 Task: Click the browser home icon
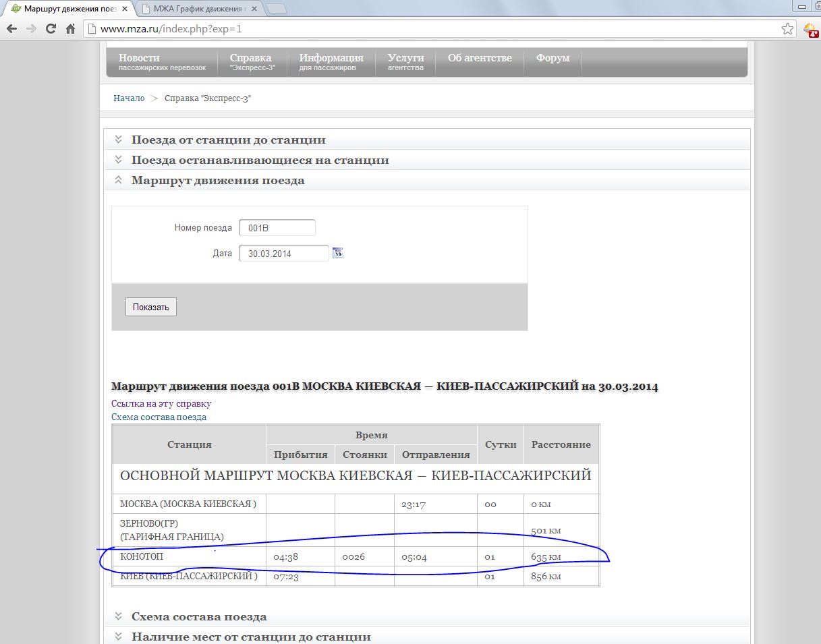point(70,29)
